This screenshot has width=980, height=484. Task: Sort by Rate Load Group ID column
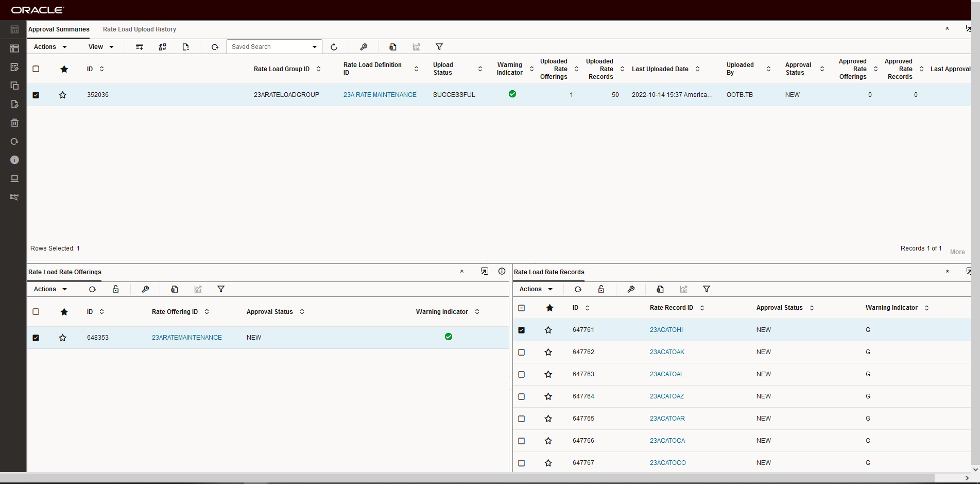318,69
